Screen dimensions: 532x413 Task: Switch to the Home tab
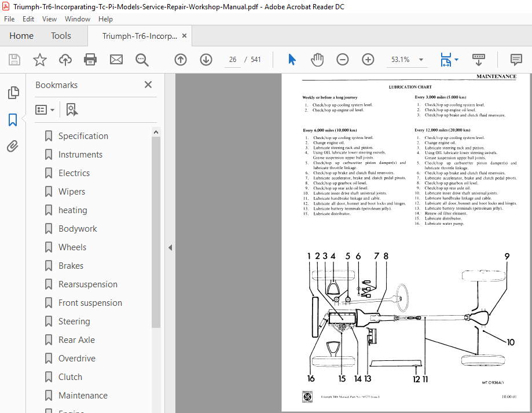tap(21, 36)
